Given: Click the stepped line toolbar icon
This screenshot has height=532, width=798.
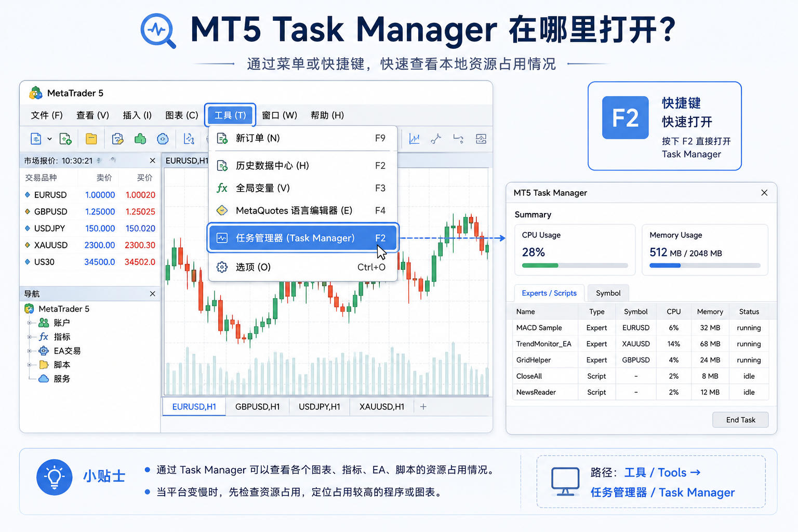Looking at the screenshot, I should click(458, 139).
